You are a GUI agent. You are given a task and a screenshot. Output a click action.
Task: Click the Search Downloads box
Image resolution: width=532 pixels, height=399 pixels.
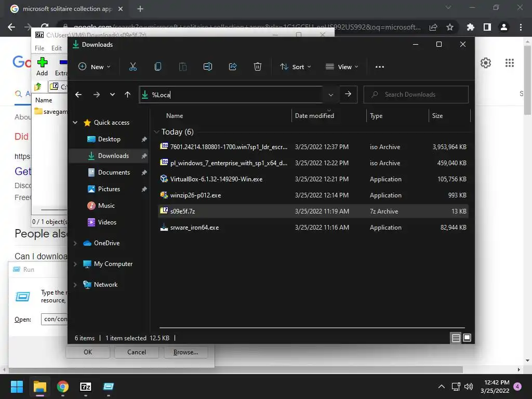click(x=416, y=95)
